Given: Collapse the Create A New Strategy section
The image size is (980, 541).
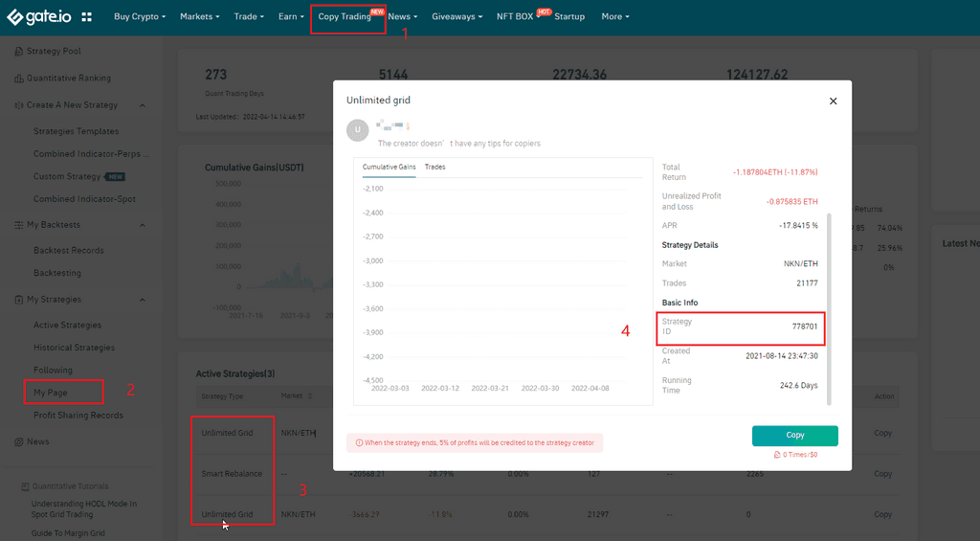Looking at the screenshot, I should (143, 105).
